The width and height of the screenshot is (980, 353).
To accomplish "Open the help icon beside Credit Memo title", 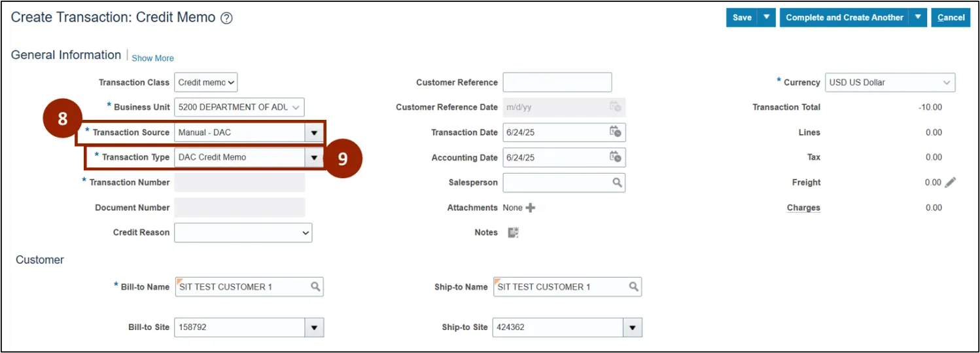I will coord(226,18).
